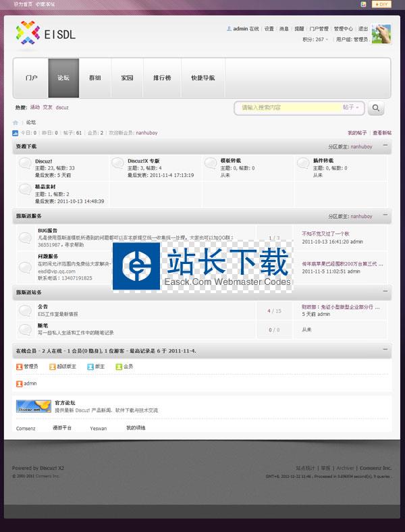The image size is (405, 532).
Task: Click the orange 管理员 legend icon
Action: (x=20, y=367)
